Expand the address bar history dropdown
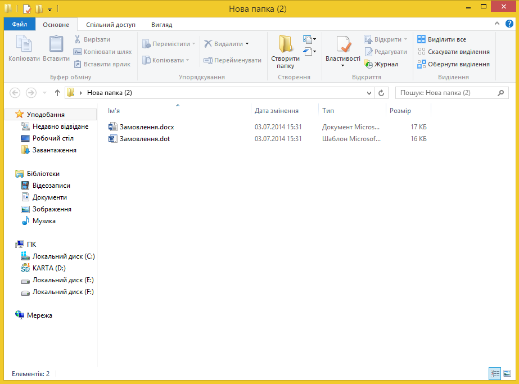Screen dimensions: 519x384 coord(369,93)
